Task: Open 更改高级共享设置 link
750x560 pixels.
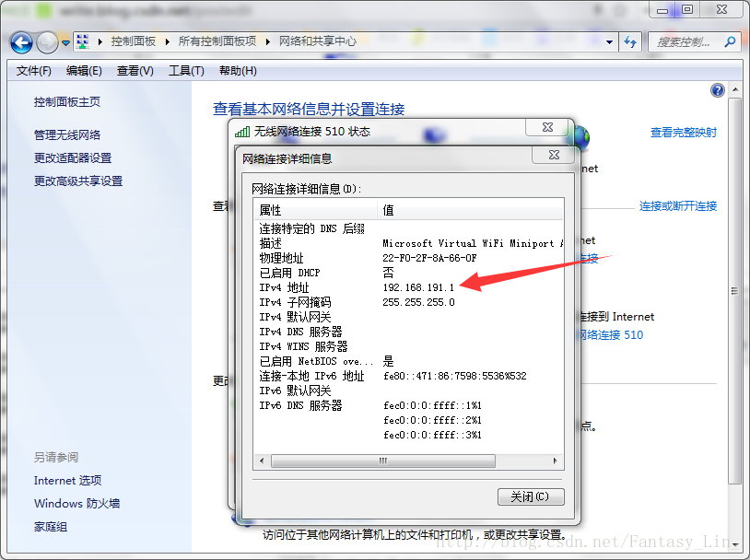Action: point(78,181)
